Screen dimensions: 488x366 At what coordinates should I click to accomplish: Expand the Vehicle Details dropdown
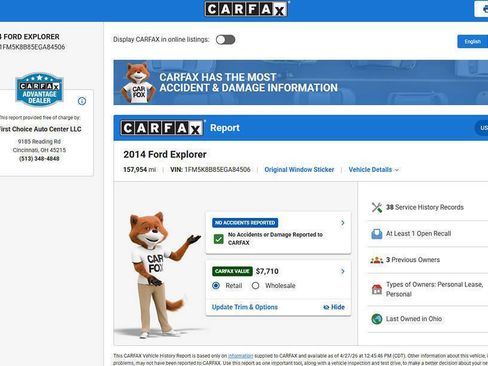pyautogui.click(x=374, y=170)
